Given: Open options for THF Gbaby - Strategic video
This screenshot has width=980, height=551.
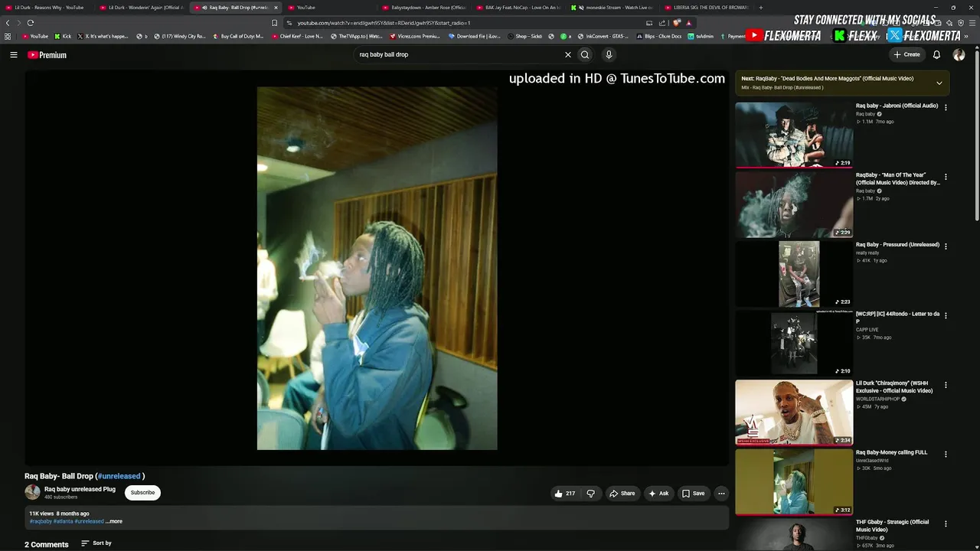Looking at the screenshot, I should [946, 524].
